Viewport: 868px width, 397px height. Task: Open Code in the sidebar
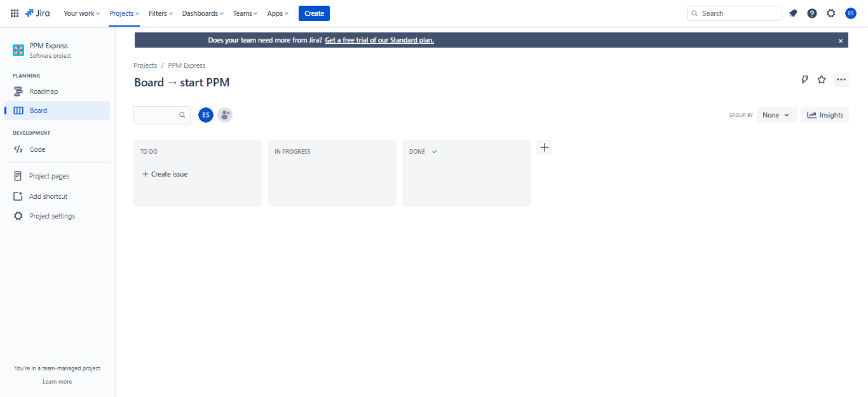(57, 149)
